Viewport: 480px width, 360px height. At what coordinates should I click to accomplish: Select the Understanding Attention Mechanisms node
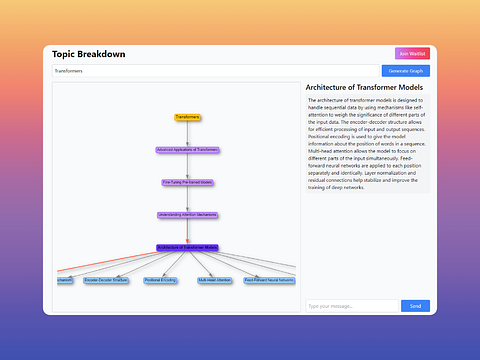pos(187,215)
